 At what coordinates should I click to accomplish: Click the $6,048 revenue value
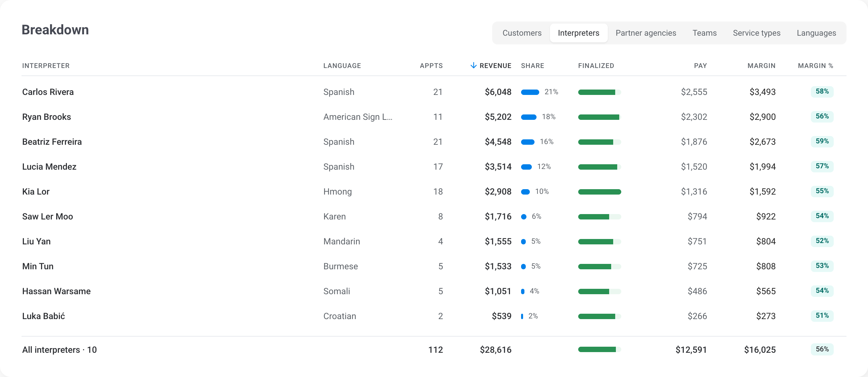click(x=498, y=92)
